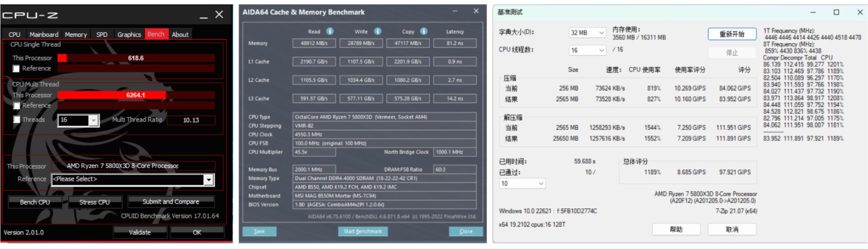Click the Bench CPU button

coord(35,202)
